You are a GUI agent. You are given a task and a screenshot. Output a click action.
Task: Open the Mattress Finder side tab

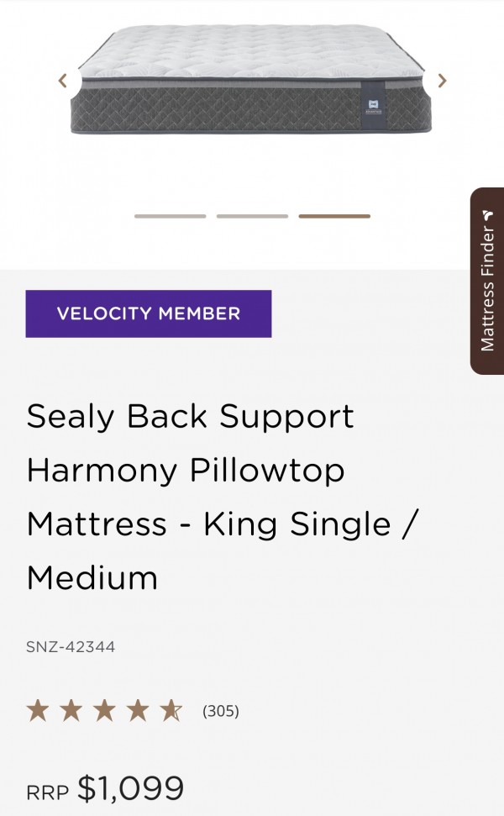(487, 281)
